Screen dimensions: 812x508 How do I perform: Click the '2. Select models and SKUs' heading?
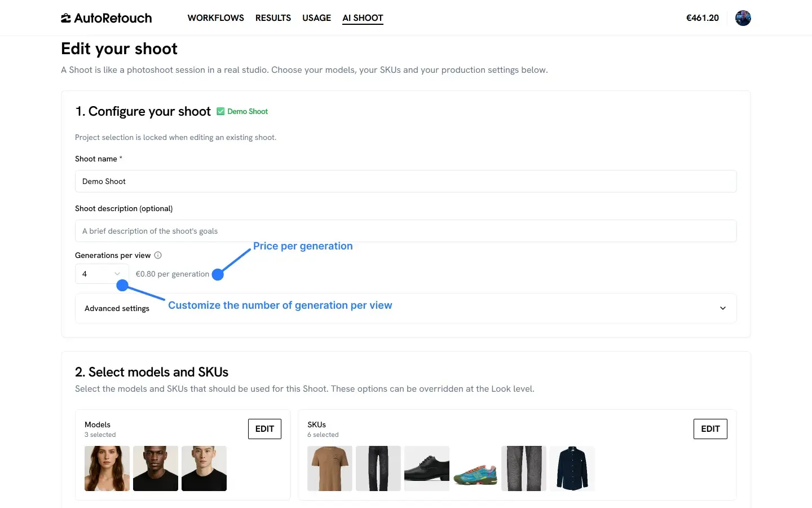152,372
